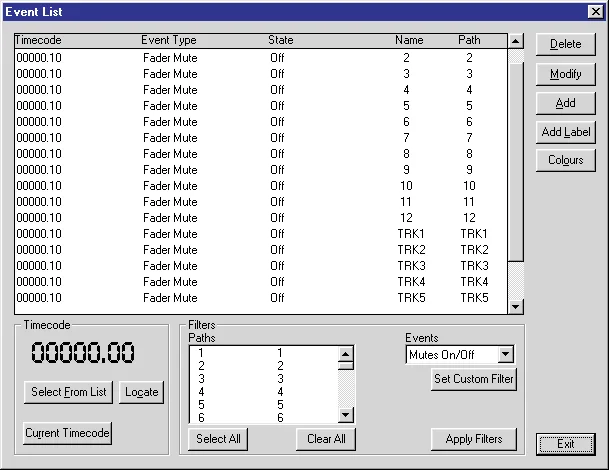This screenshot has width=609, height=470.
Task: Select the event row with name 6
Action: point(261,122)
